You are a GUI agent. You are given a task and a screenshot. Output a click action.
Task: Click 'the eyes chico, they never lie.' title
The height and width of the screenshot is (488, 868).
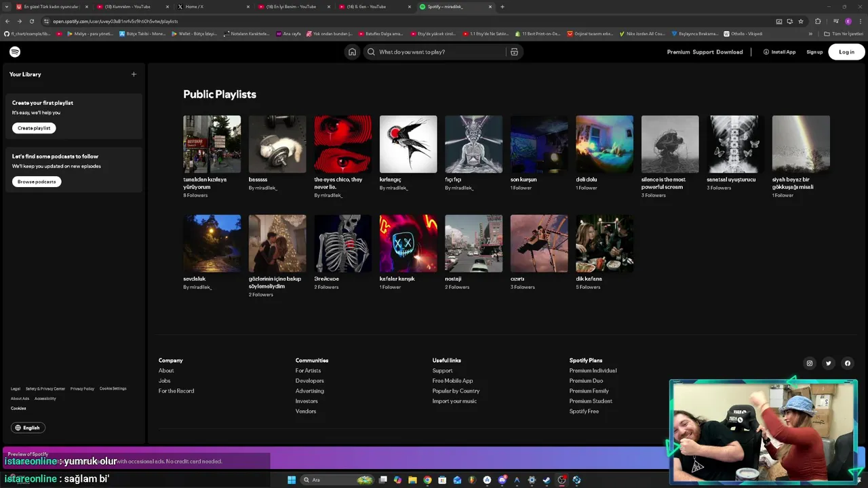click(x=339, y=183)
